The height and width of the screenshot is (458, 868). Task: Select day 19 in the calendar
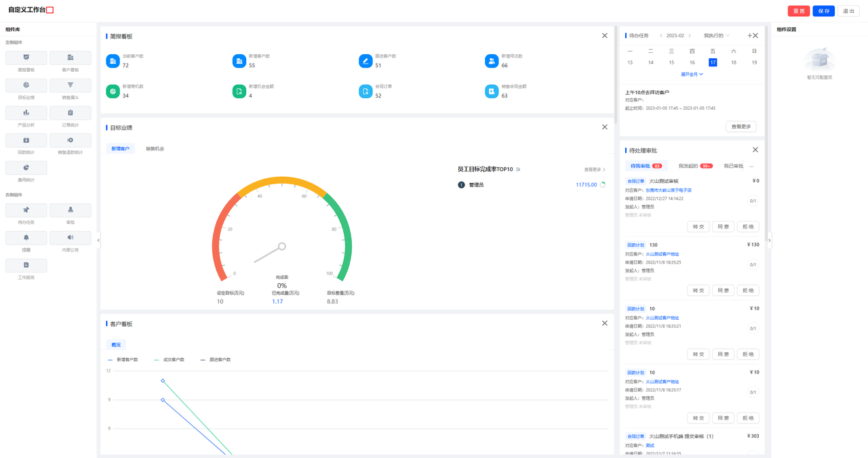[x=754, y=62]
